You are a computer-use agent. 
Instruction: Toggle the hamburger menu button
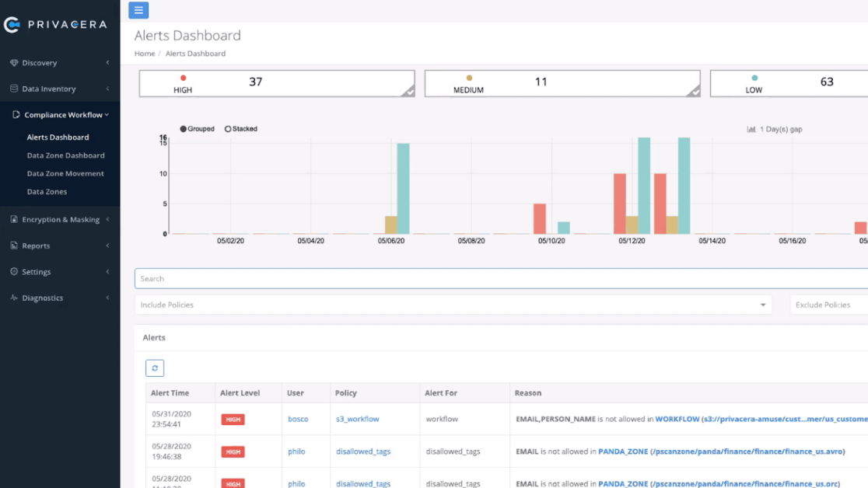138,10
